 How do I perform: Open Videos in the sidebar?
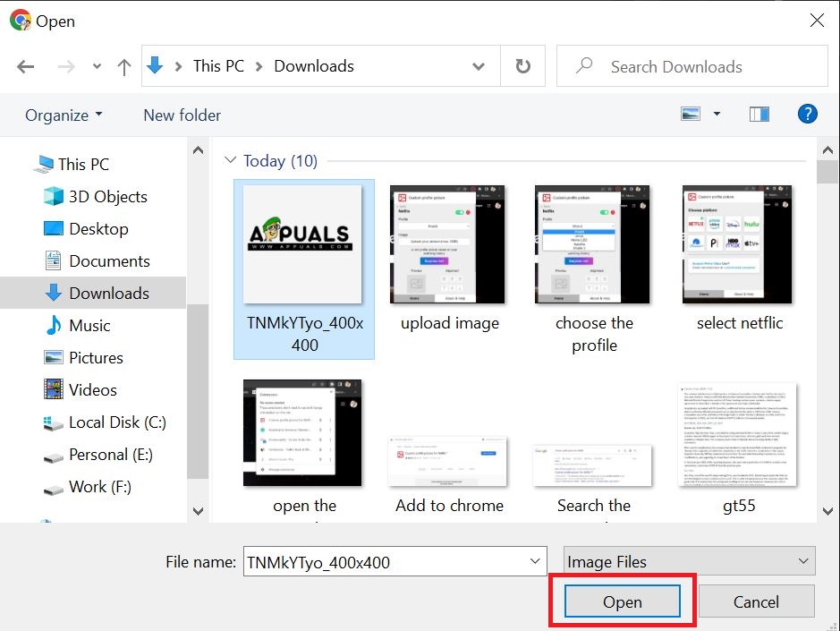pyautogui.click(x=93, y=389)
